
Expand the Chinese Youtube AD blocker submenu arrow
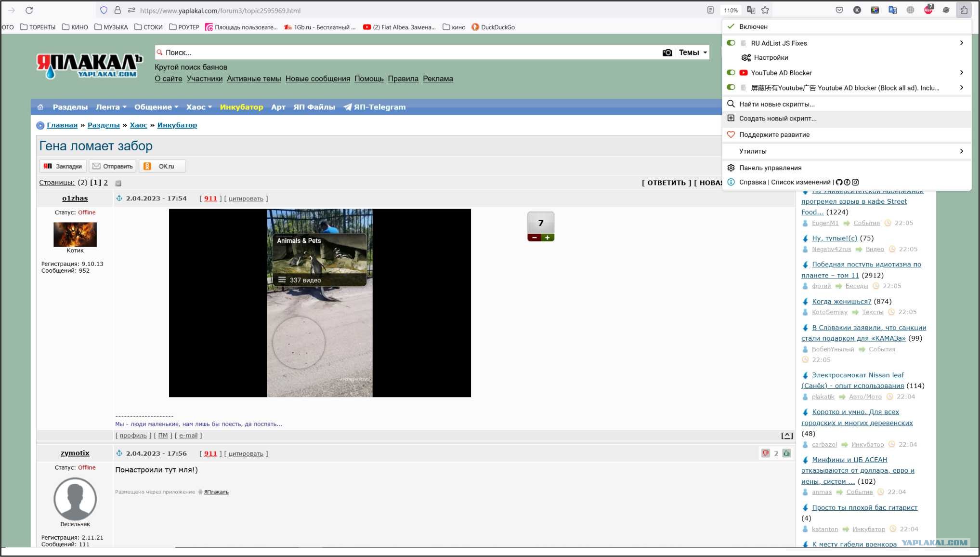[962, 88]
